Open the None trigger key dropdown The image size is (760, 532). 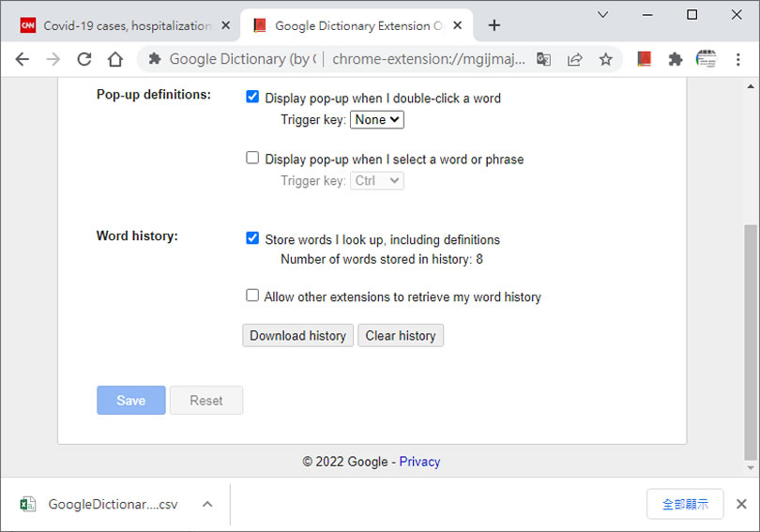point(376,120)
